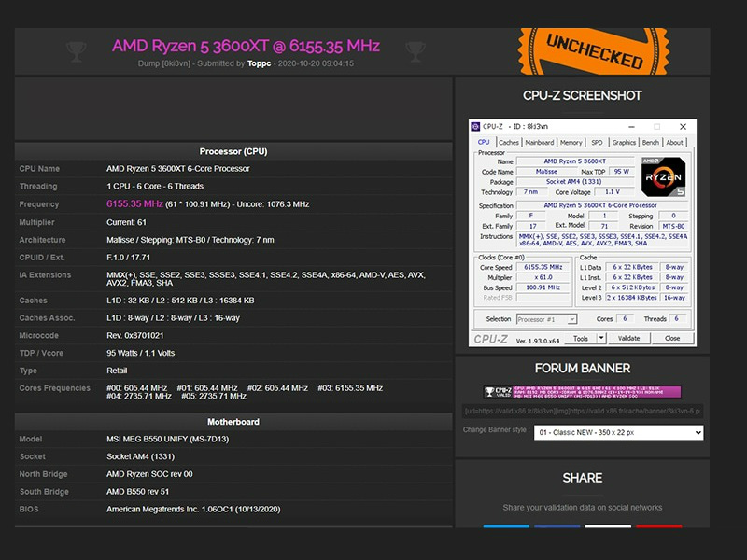Click the Type Retail value
The image size is (747, 560).
pos(117,371)
